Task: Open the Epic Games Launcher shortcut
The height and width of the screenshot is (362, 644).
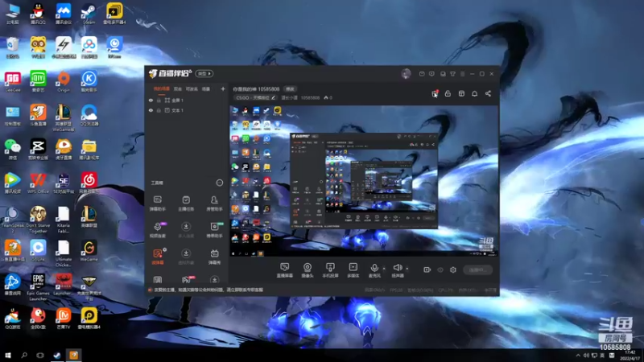Action: (38, 287)
